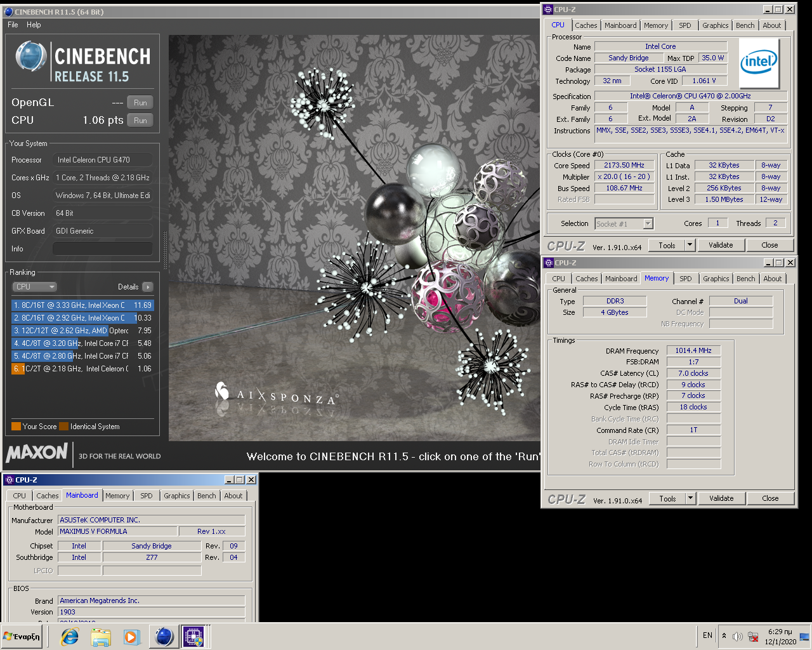This screenshot has height=650, width=812.
Task: Click the DRAM Frequency 1014.4 MHz value
Action: point(693,350)
